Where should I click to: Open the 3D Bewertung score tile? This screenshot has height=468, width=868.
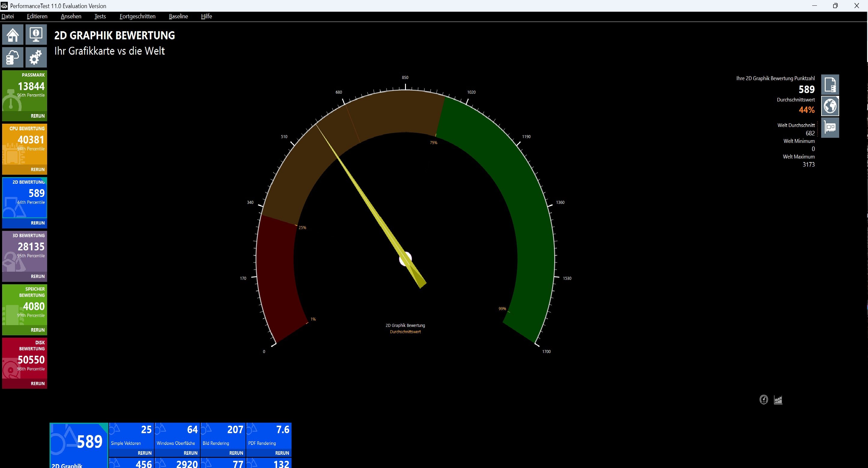coord(25,250)
